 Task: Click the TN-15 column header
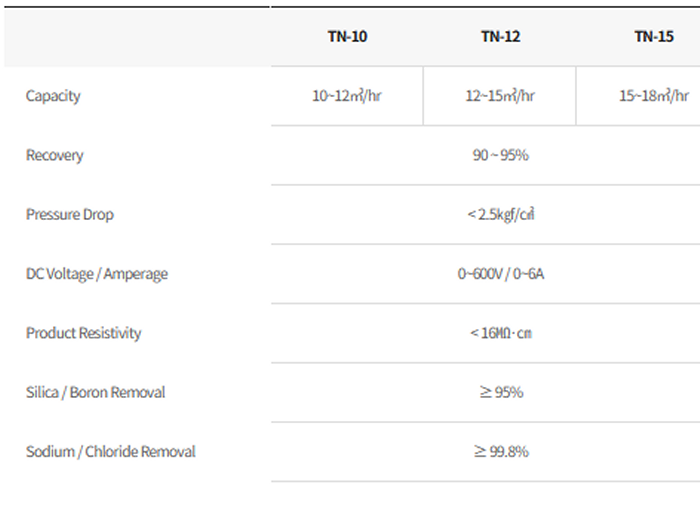654,37
